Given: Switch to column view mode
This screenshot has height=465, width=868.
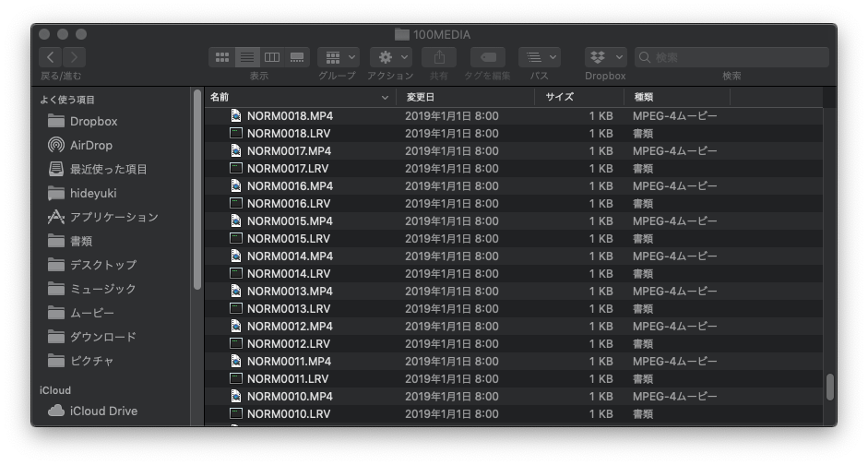Looking at the screenshot, I should tap(272, 57).
